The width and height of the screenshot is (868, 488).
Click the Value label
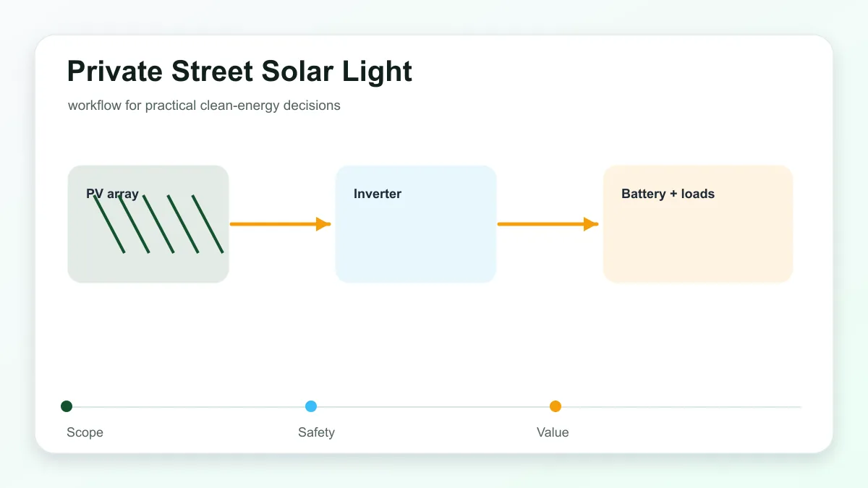coord(553,432)
